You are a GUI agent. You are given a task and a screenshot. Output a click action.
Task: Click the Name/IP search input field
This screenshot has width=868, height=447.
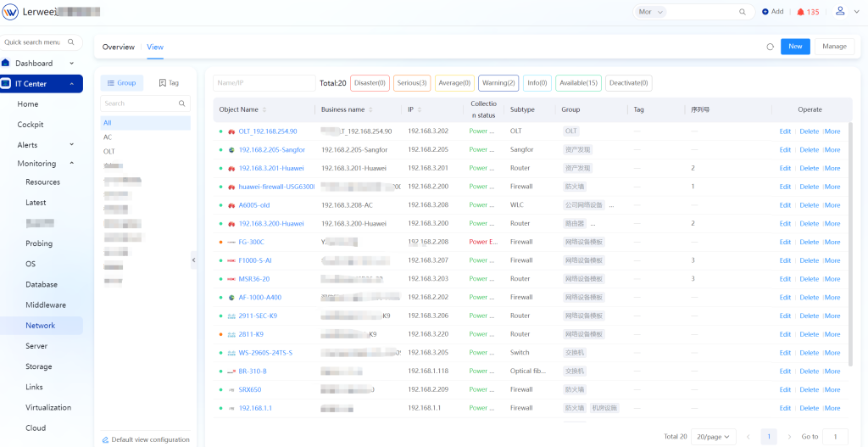[264, 83]
